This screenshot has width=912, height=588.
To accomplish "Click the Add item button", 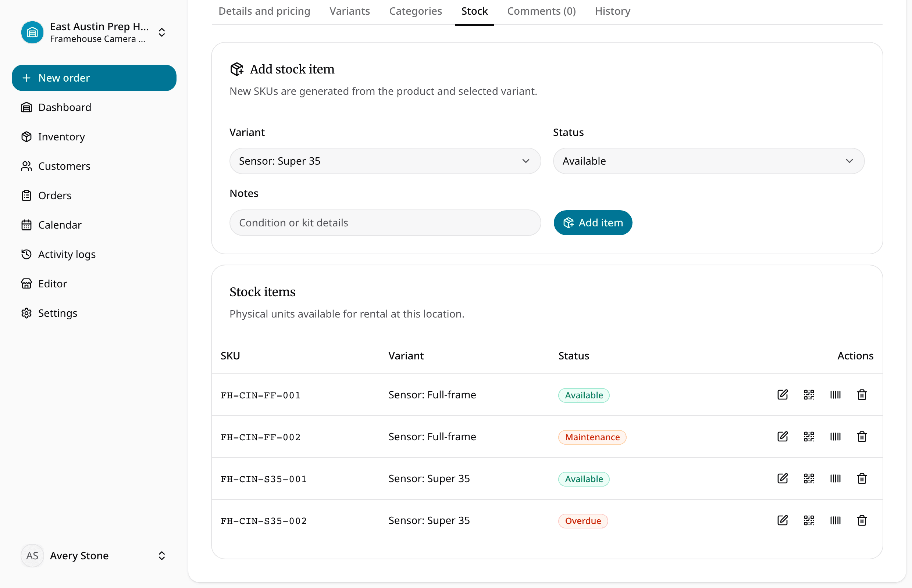I will pos(593,223).
